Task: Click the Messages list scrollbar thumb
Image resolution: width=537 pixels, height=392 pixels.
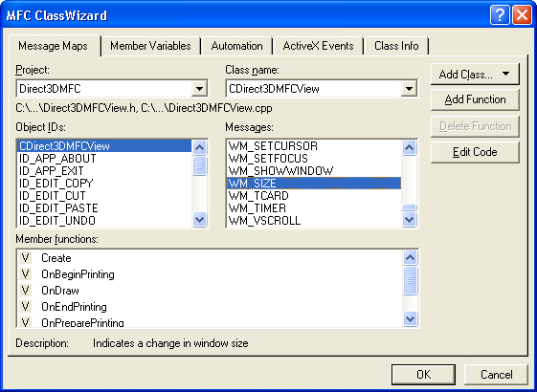Action: pyautogui.click(x=410, y=207)
